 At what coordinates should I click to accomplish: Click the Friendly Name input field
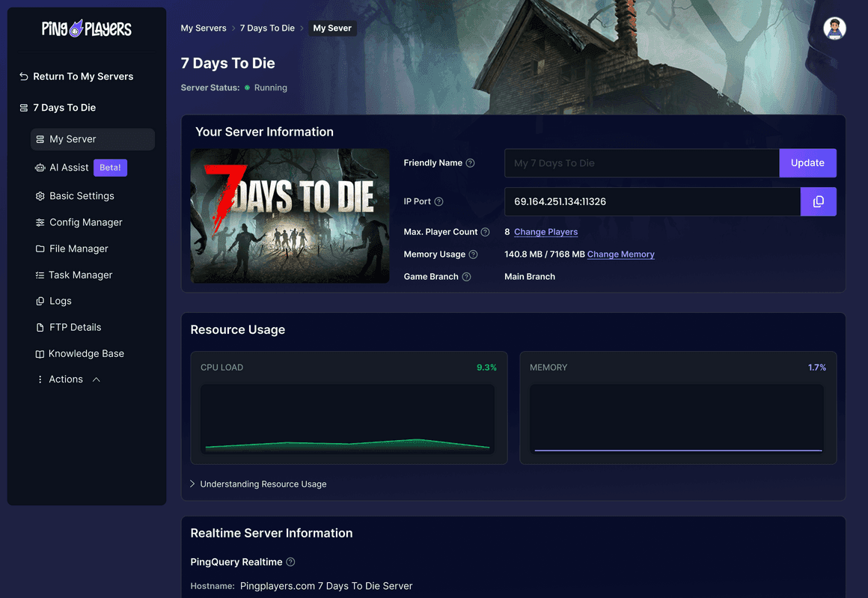(641, 163)
